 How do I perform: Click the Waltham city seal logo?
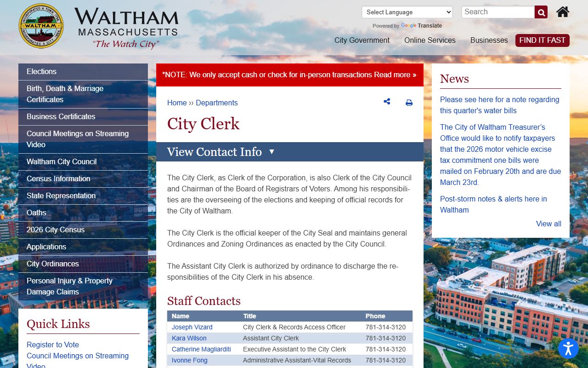41,26
